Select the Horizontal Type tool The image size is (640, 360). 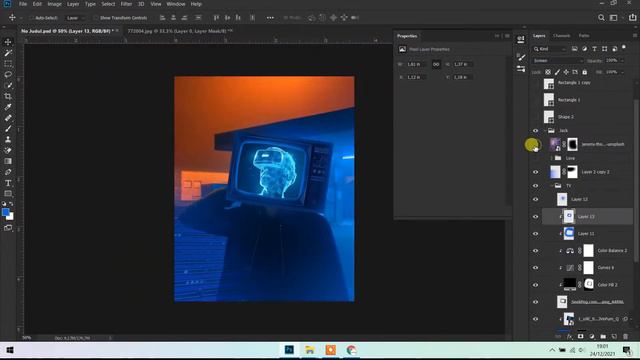click(x=8, y=183)
